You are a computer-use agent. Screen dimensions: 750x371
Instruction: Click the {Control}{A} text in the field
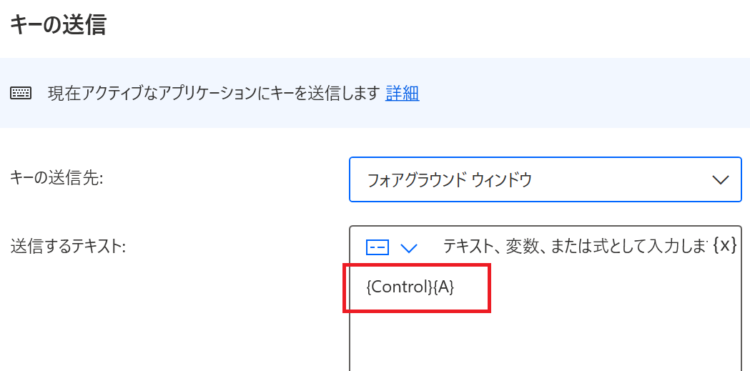pyautogui.click(x=410, y=287)
